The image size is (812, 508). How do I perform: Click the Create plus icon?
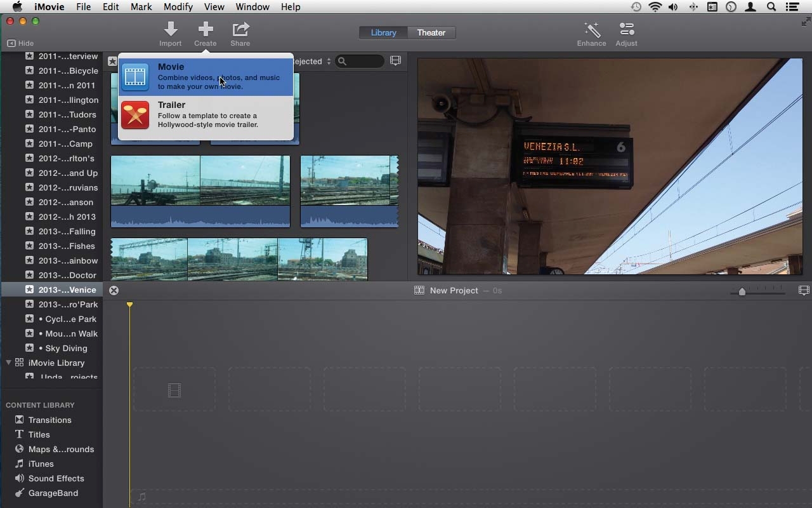click(205, 29)
